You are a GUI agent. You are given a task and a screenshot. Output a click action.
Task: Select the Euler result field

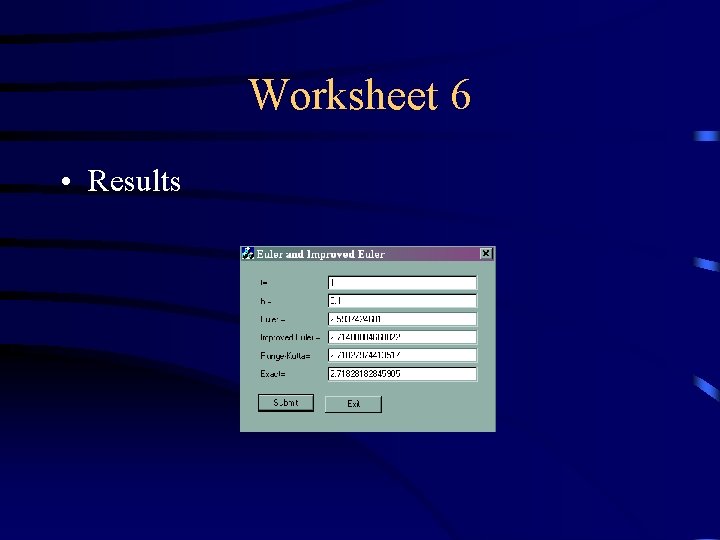point(402,319)
